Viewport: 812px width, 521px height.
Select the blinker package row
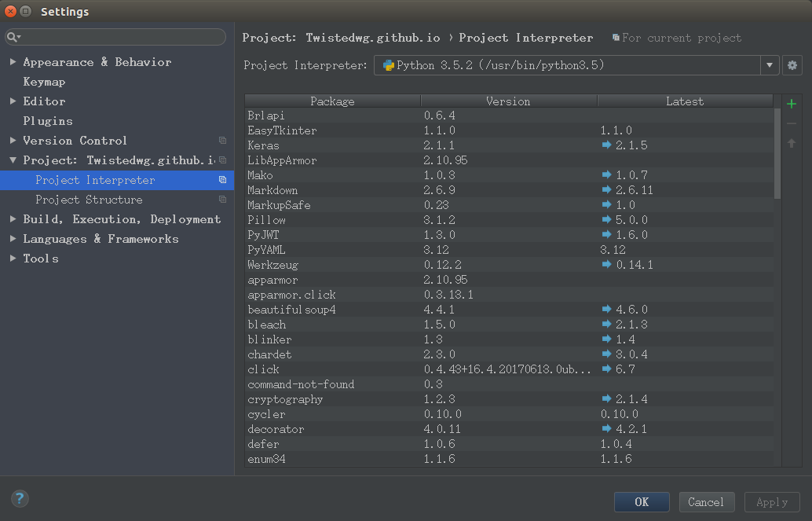[509, 339]
